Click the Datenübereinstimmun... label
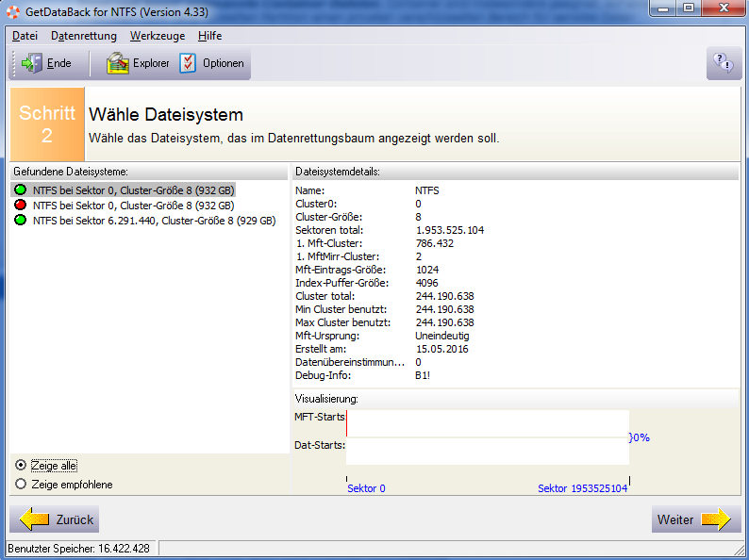749x560 pixels. click(x=350, y=362)
